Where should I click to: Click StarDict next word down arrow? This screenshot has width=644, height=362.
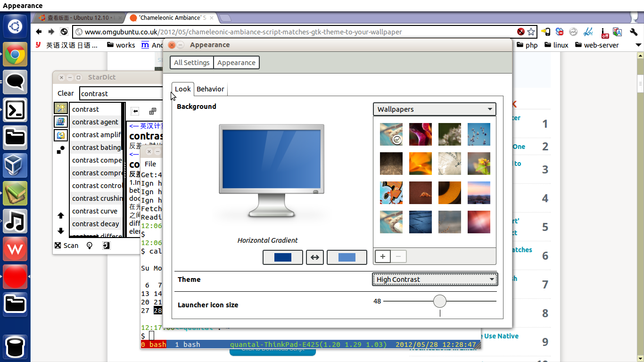[x=60, y=231]
